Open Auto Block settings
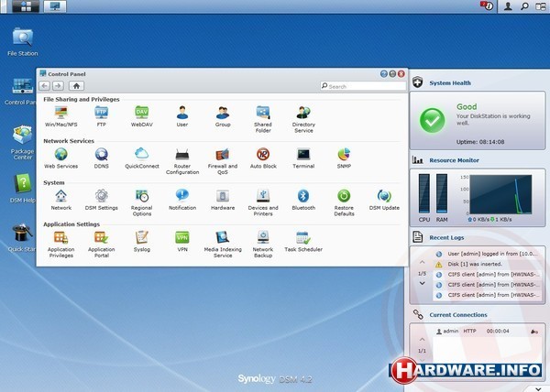This screenshot has width=550, height=392. pyautogui.click(x=263, y=158)
